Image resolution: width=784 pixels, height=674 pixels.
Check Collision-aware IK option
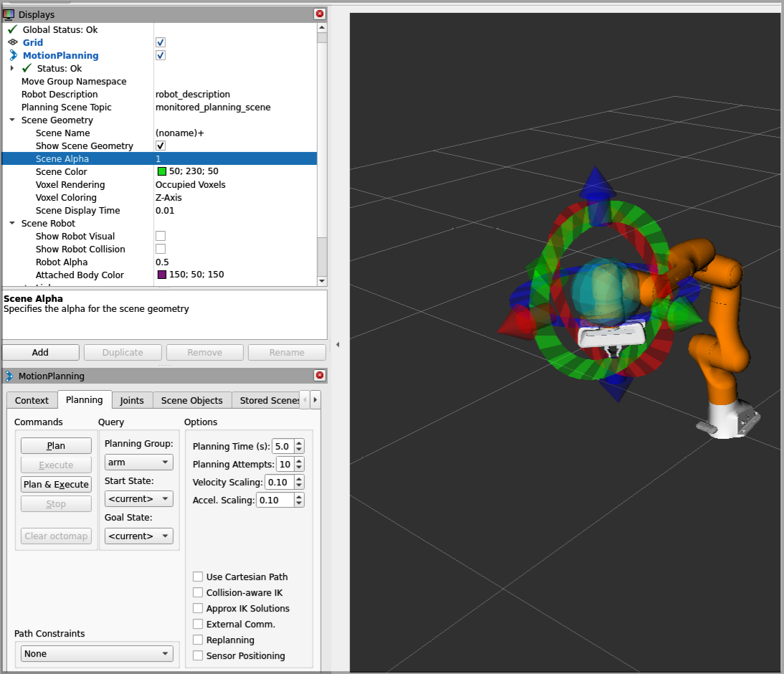pyautogui.click(x=198, y=592)
